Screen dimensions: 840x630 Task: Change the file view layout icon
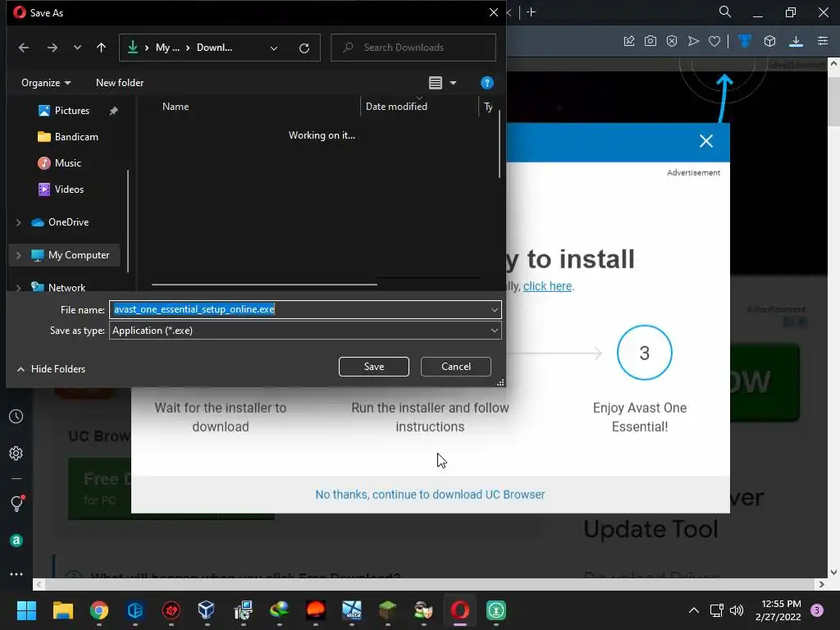pos(436,83)
